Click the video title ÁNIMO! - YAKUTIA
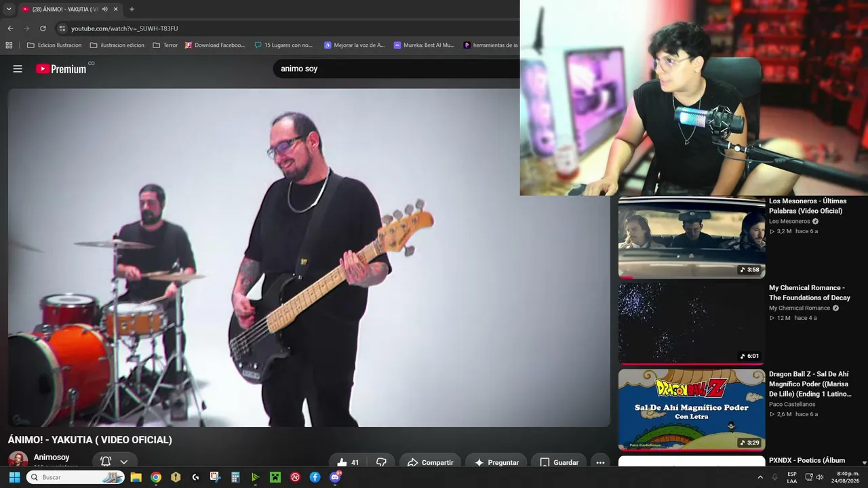 point(90,440)
